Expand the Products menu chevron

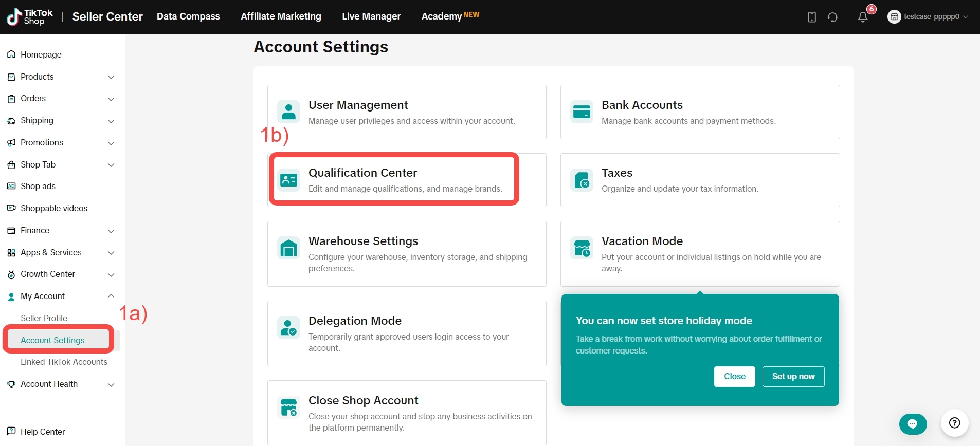coord(111,77)
